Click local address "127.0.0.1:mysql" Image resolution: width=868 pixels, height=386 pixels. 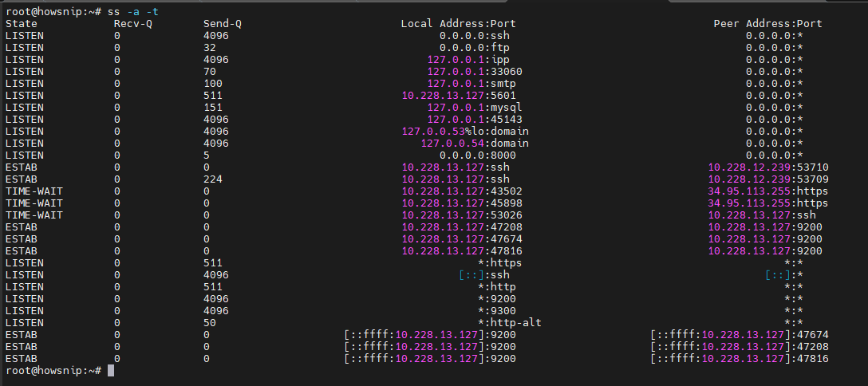pyautogui.click(x=475, y=108)
